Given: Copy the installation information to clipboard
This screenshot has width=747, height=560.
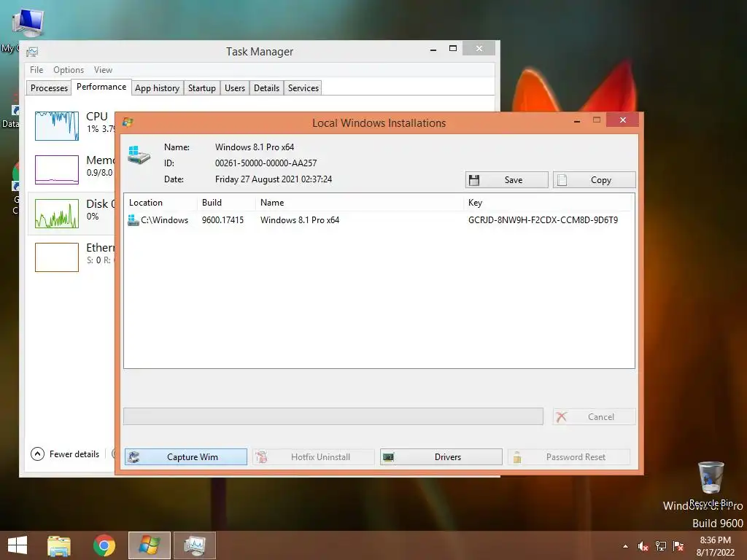Looking at the screenshot, I should pyautogui.click(x=594, y=180).
